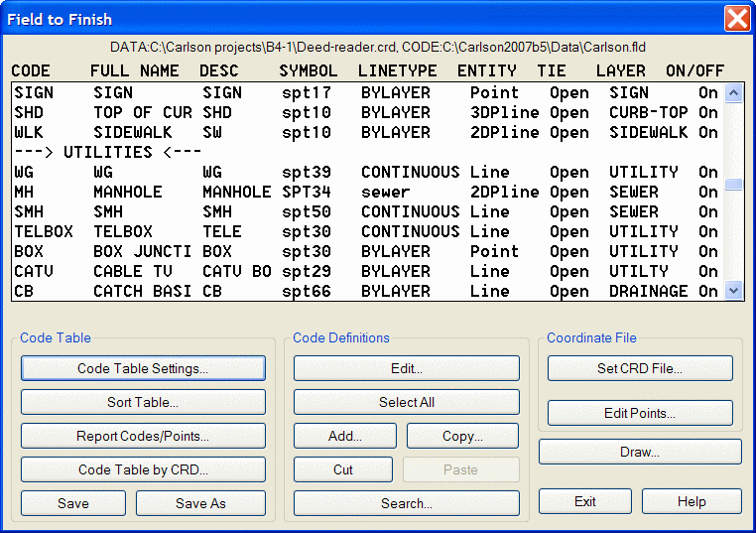
Task: Click SEWER layer in MH row
Action: click(x=634, y=192)
